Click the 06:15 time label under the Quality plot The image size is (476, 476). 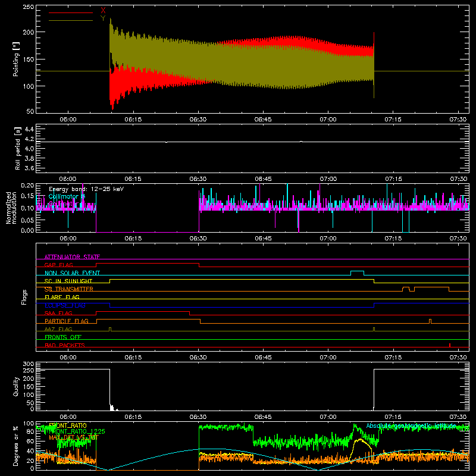[x=133, y=417]
